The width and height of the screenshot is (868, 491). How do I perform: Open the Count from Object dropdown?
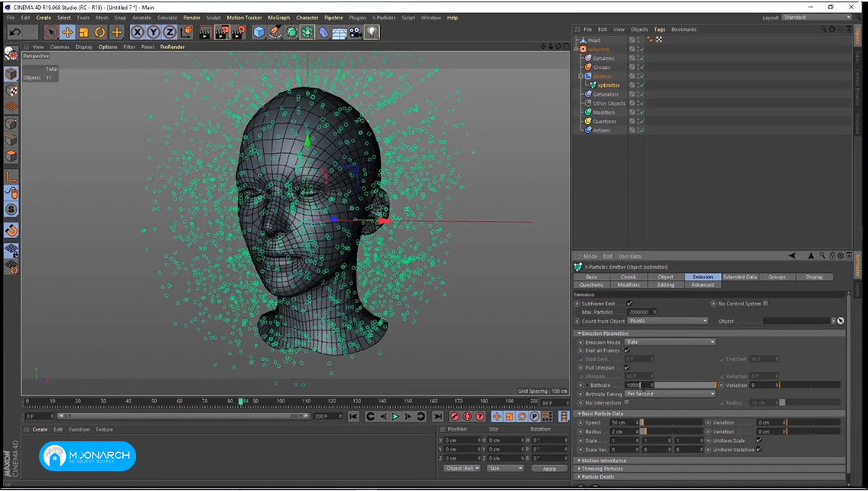(668, 321)
